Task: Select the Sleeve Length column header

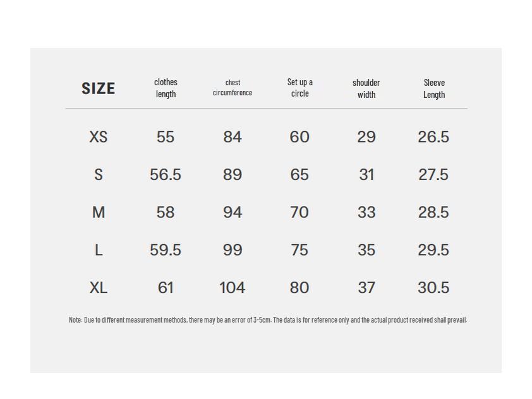Action: pyautogui.click(x=433, y=88)
